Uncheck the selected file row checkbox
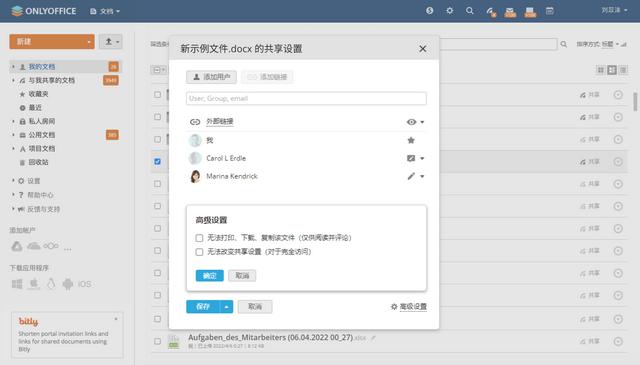 (x=158, y=162)
